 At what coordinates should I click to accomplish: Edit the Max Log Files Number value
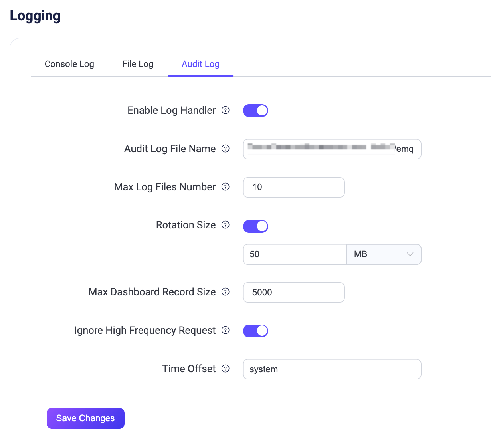tap(293, 187)
